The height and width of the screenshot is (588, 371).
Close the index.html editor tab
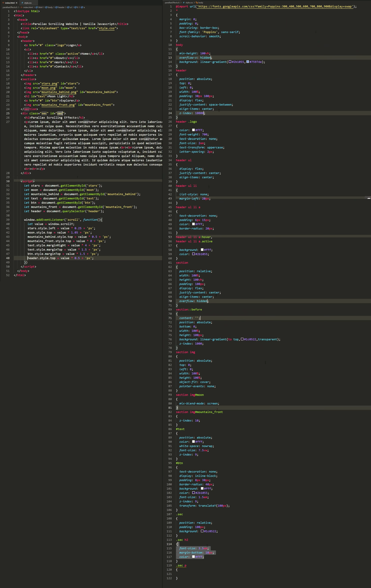[x=17, y=3]
